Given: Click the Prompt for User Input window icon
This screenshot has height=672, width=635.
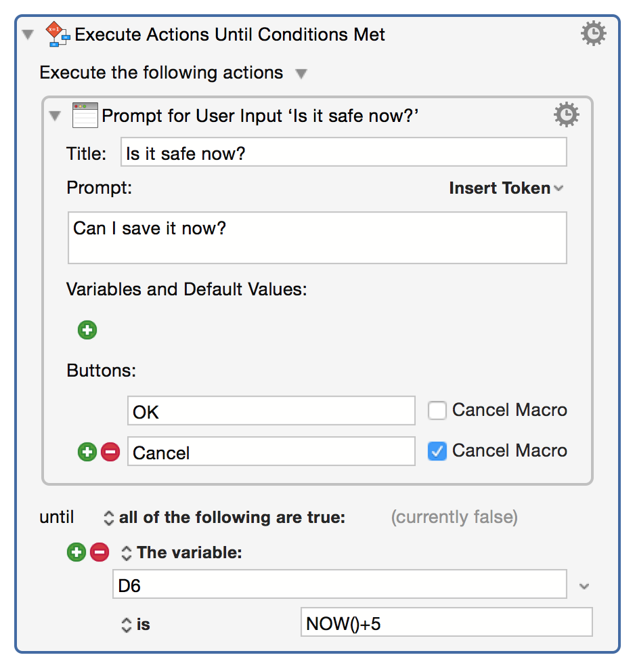Looking at the screenshot, I should click(x=85, y=115).
